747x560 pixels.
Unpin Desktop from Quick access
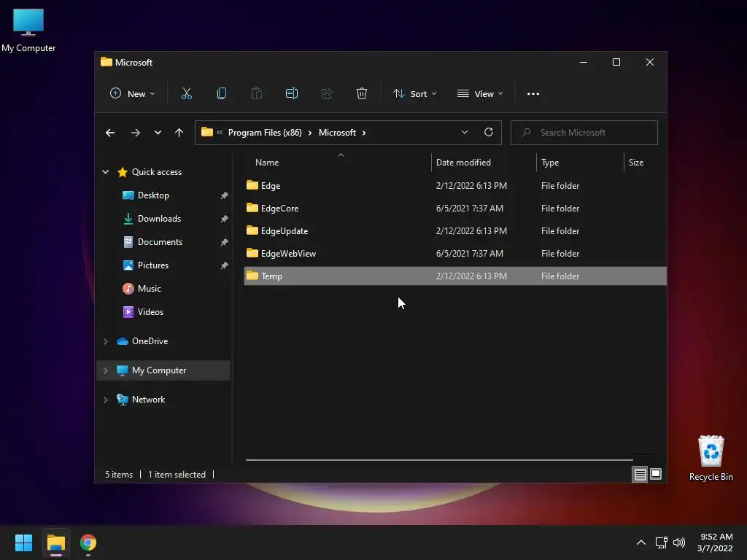coord(224,195)
